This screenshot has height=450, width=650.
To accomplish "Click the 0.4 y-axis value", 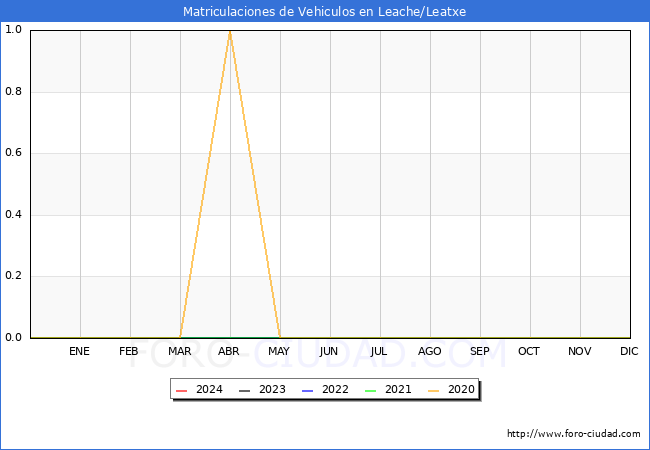I will (x=13, y=214).
